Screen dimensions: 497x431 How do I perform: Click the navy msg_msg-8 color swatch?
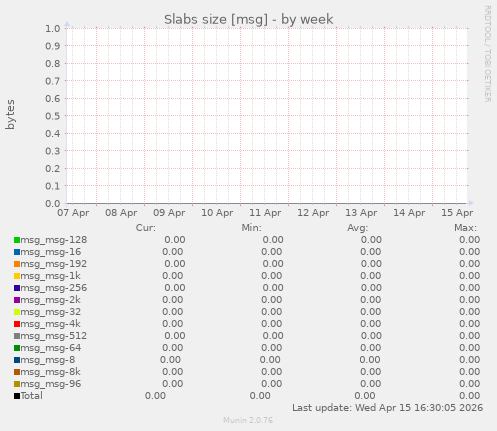(x=17, y=360)
